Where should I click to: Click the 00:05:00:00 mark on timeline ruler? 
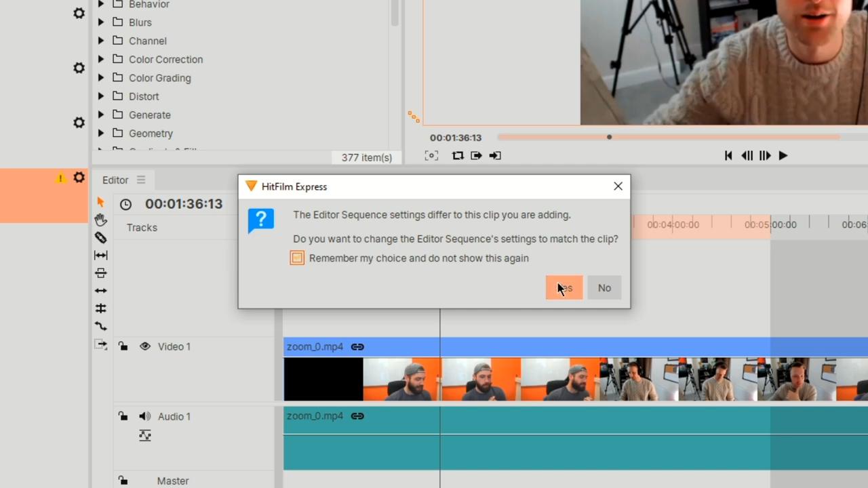pyautogui.click(x=770, y=224)
